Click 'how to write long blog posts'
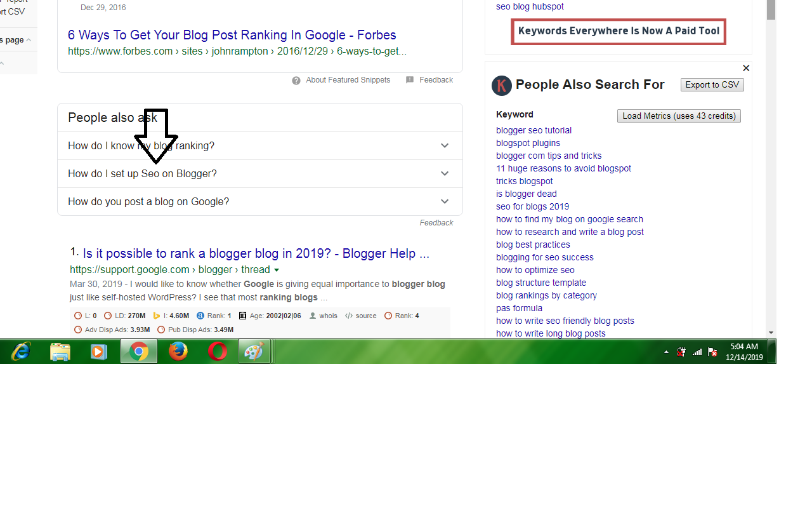Image resolution: width=812 pixels, height=508 pixels. [x=551, y=333]
